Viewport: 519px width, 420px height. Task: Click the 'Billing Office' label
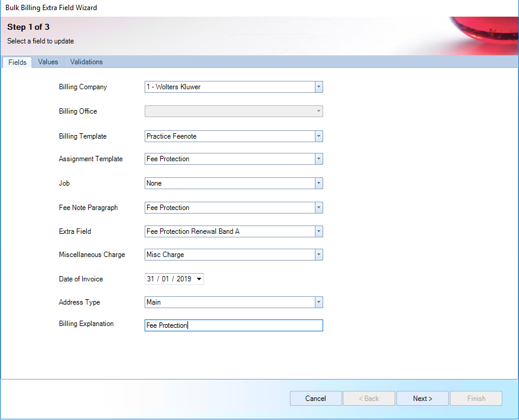tap(78, 111)
